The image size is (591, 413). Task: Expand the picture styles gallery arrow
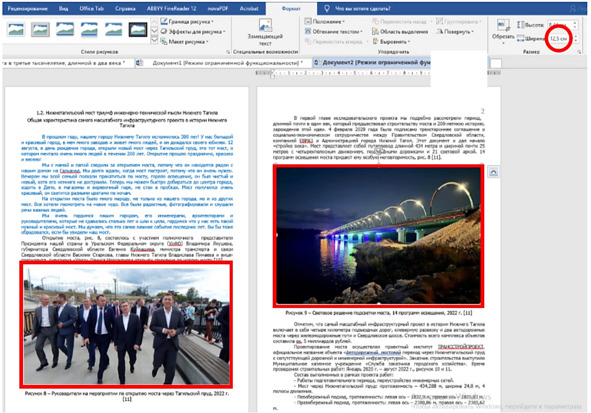pos(155,40)
